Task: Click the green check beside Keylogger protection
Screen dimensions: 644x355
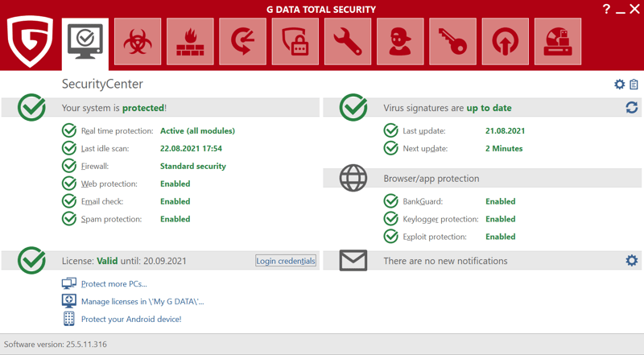Action: click(390, 219)
